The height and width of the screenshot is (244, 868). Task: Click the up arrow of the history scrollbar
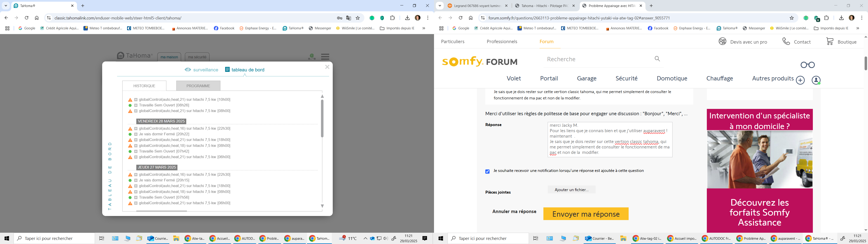click(322, 96)
